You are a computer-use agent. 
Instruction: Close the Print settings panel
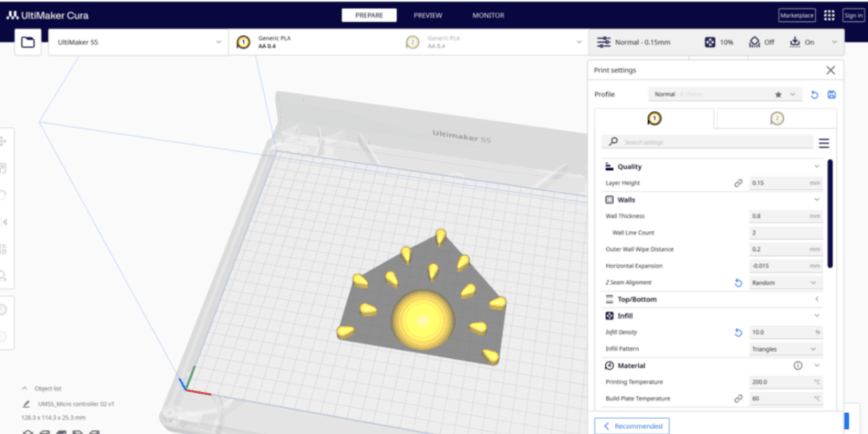click(x=830, y=70)
